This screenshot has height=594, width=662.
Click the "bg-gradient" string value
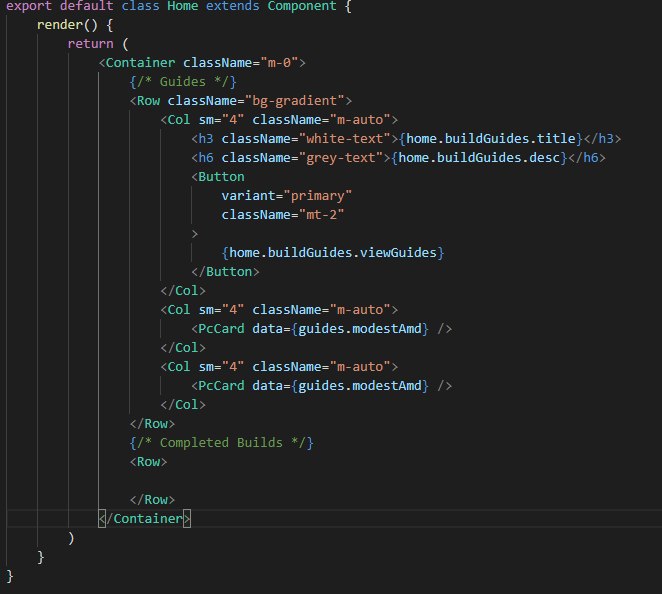[x=298, y=101]
